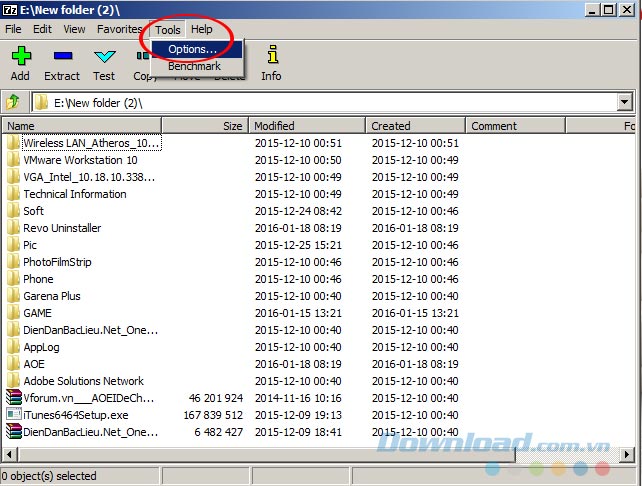642x486 pixels.
Task: Click the horizontal scrollbar at the bottom
Action: (x=300, y=456)
